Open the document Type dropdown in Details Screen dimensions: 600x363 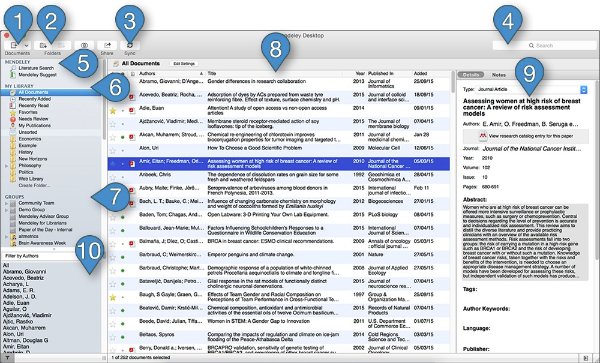(x=531, y=90)
